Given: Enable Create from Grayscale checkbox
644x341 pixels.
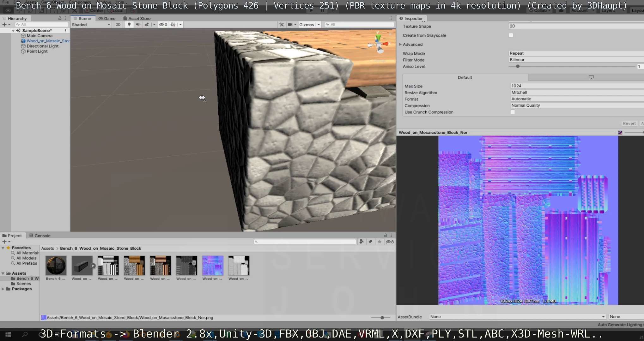Looking at the screenshot, I should coord(511,35).
